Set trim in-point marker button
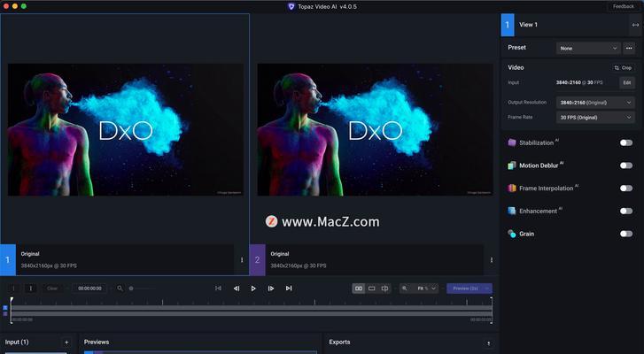The height and width of the screenshot is (354, 644). point(13,289)
